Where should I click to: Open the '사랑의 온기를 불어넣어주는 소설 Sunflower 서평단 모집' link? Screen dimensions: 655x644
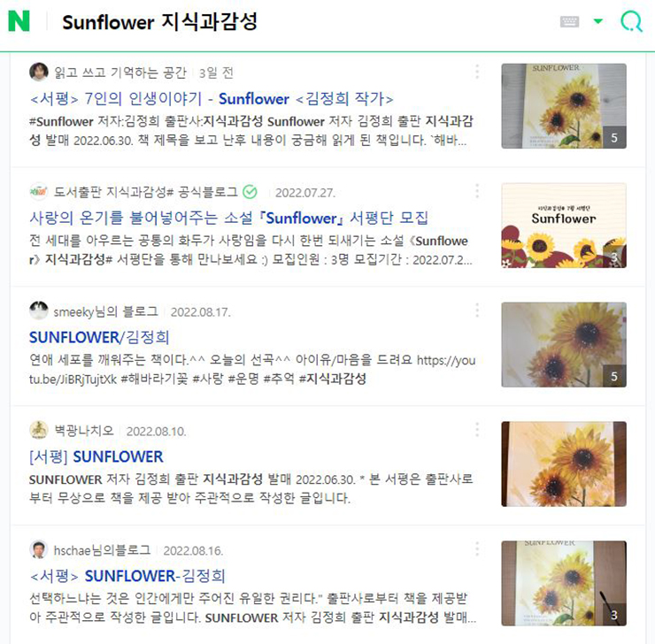click(228, 218)
